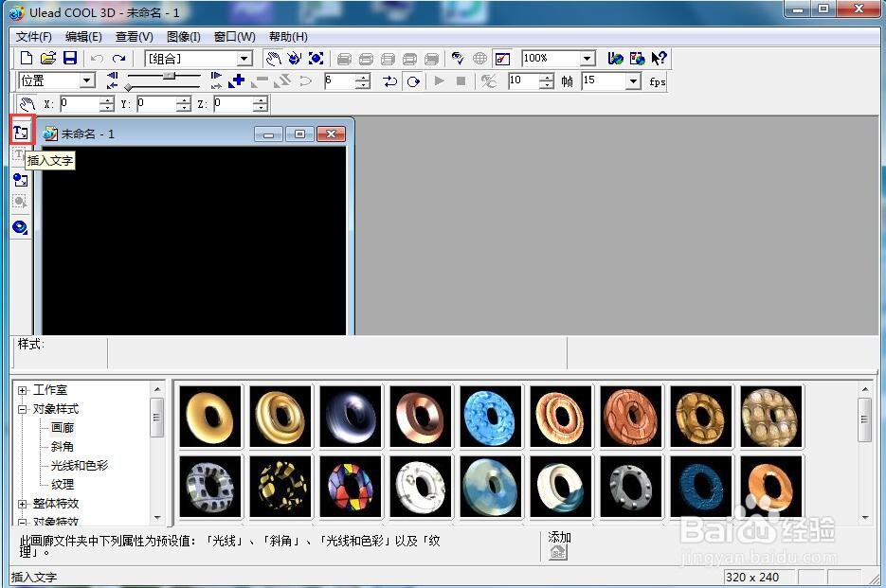Viewport: 886px width, 588px height.
Task: Click the Add Key Frame plus icon
Action: 237,80
